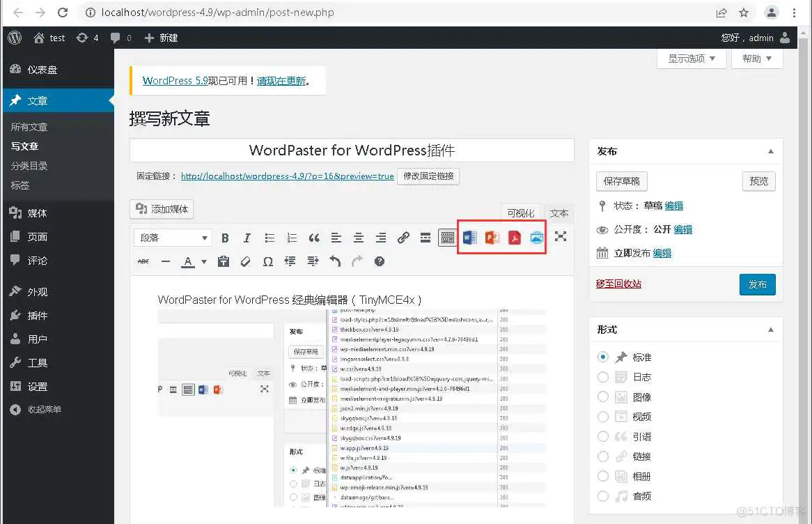Image resolution: width=812 pixels, height=524 pixels.
Task: Open the 段落 paragraph format dropdown
Action: (x=173, y=238)
